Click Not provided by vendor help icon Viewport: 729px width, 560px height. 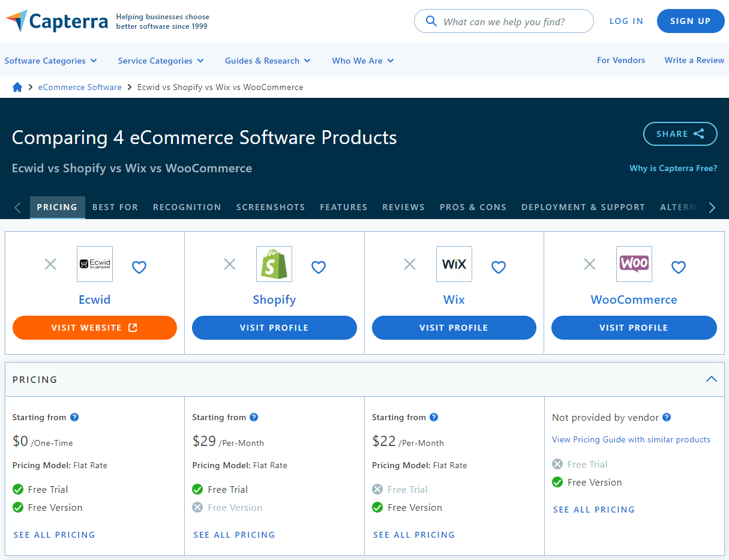pyautogui.click(x=667, y=417)
